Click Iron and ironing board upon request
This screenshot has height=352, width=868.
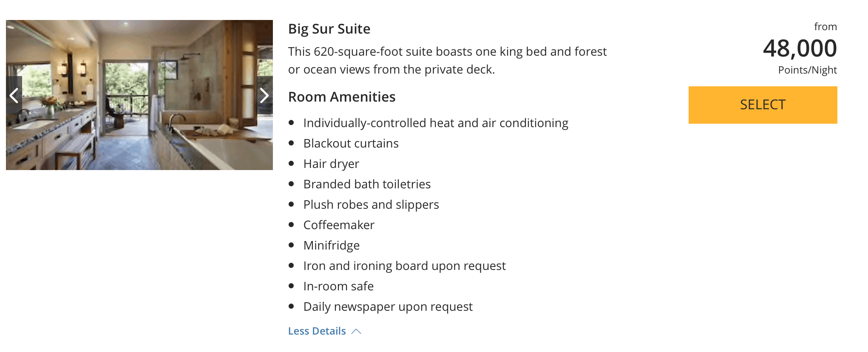pos(405,266)
